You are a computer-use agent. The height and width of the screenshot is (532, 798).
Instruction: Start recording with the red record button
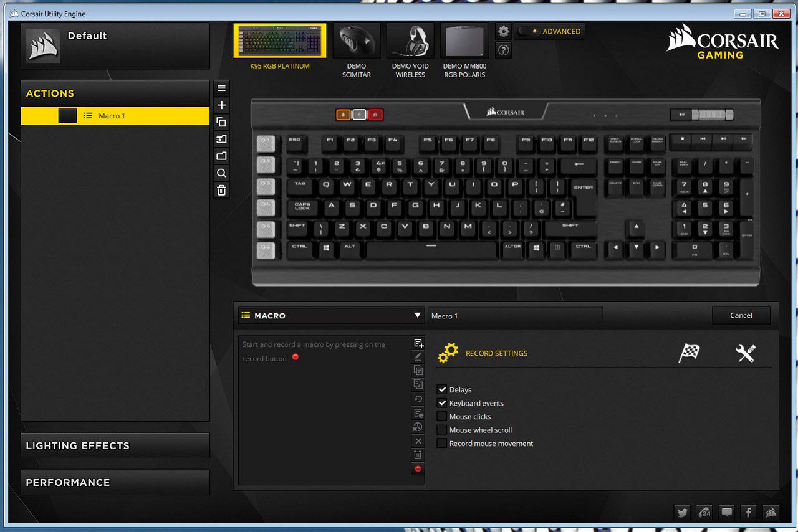pos(418,468)
